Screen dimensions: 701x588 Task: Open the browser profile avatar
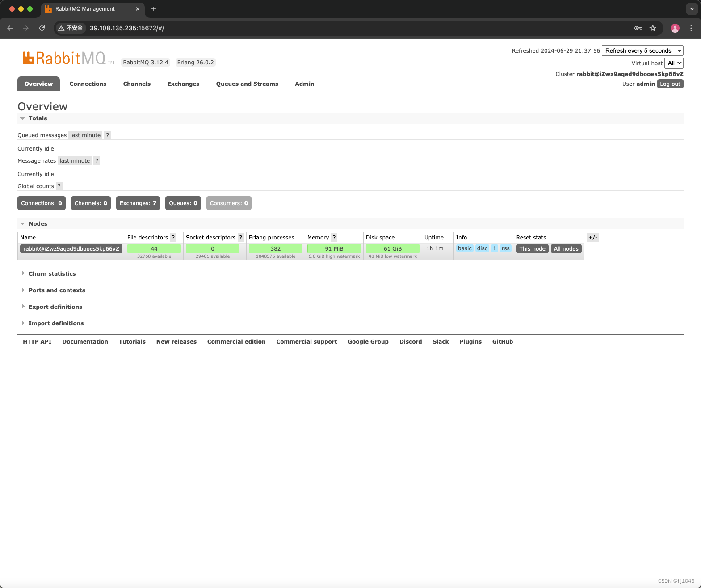click(675, 28)
